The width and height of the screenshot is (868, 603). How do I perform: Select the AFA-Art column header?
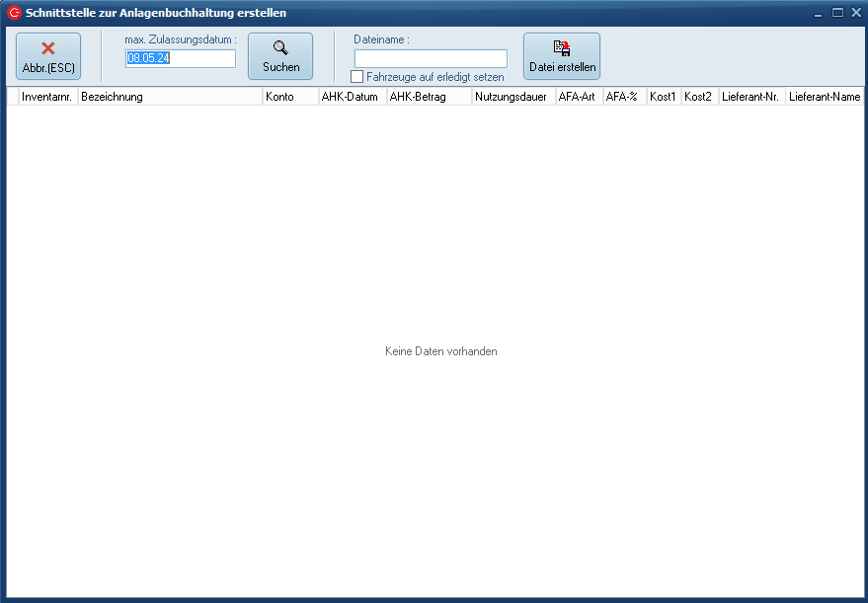pos(578,97)
